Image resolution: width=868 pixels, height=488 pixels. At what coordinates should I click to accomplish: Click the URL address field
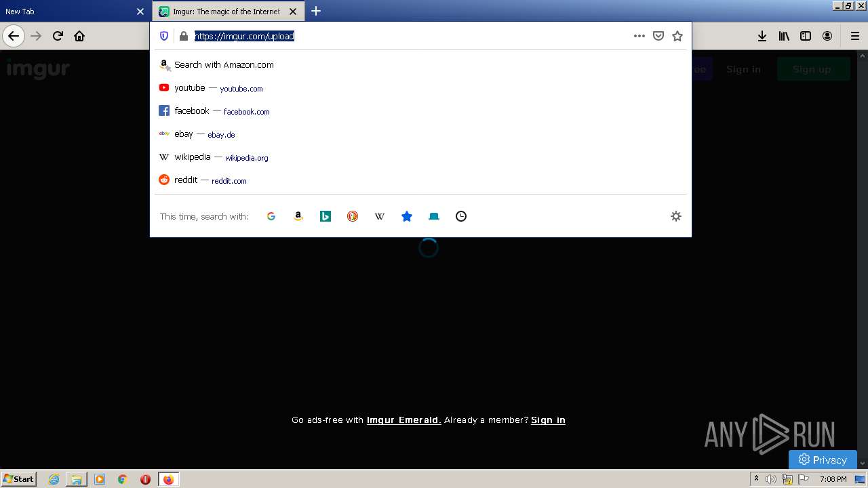[410, 36]
